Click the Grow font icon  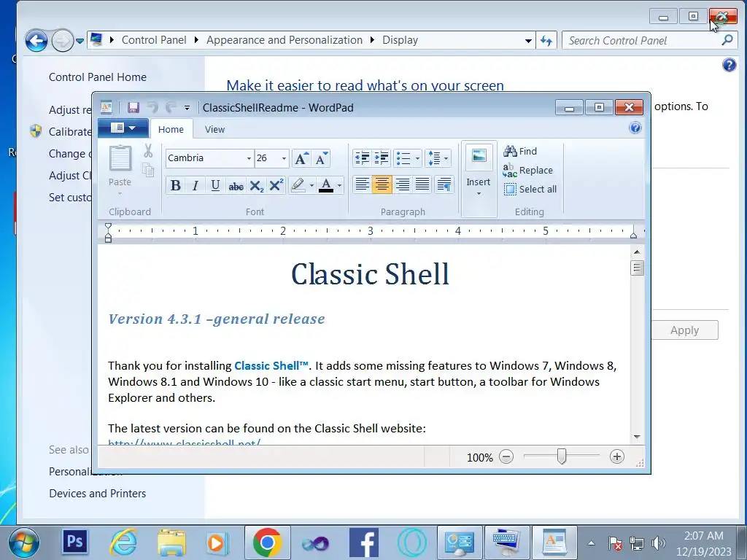[301, 158]
